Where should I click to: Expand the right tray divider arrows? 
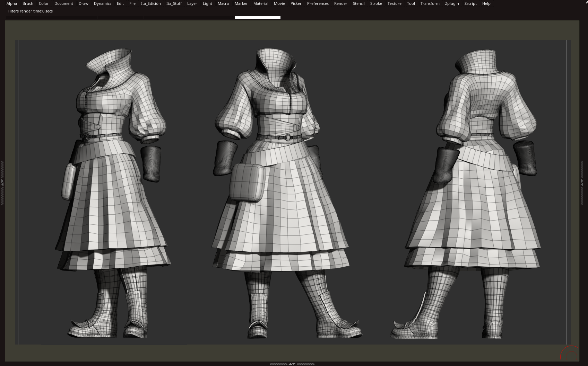[582, 182]
